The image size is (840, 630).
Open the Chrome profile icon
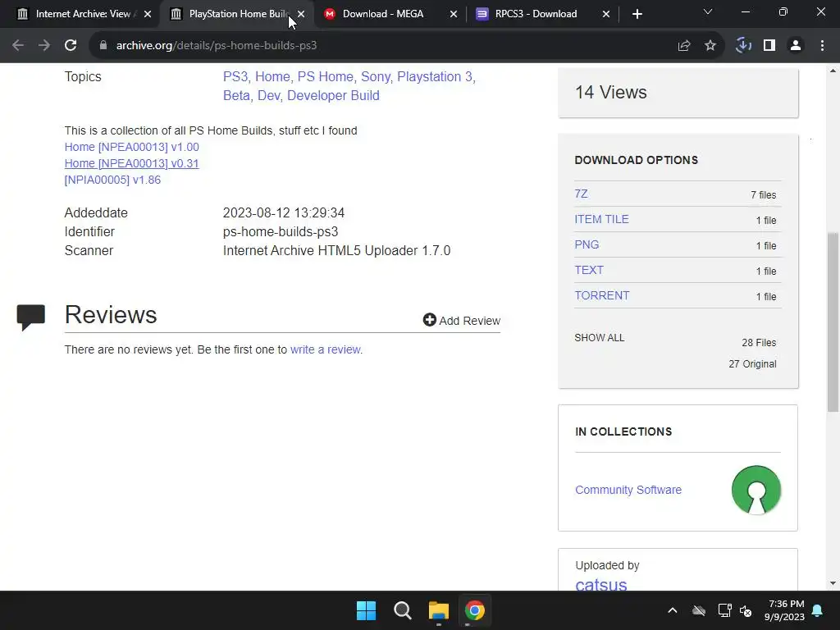click(x=796, y=46)
